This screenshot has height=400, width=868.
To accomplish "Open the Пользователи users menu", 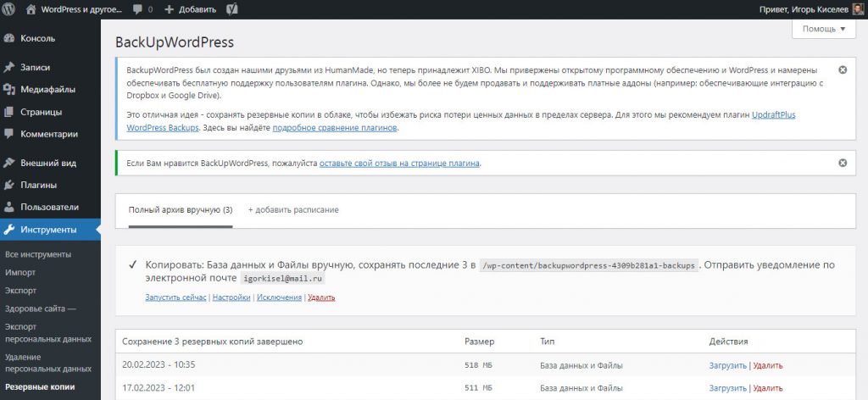I will [x=49, y=207].
